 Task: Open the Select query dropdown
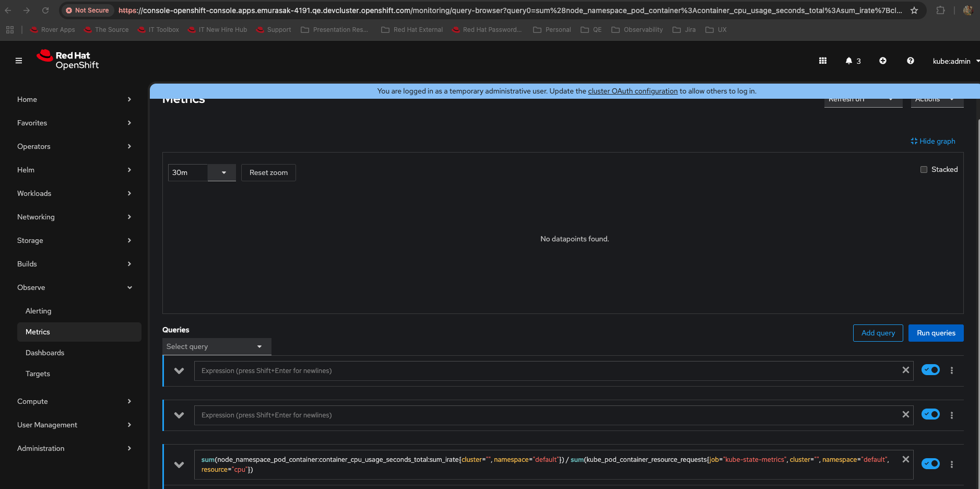(217, 346)
